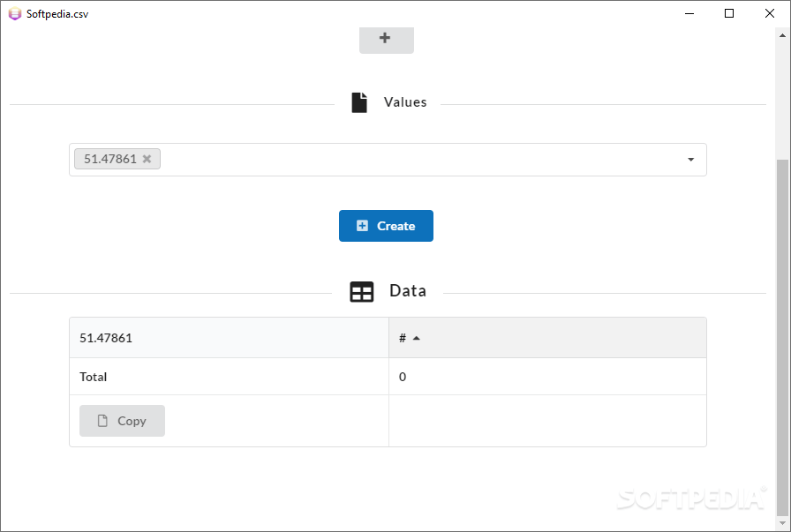The height and width of the screenshot is (532, 791).
Task: Click the vertical scrollbar thumb
Action: point(782,335)
